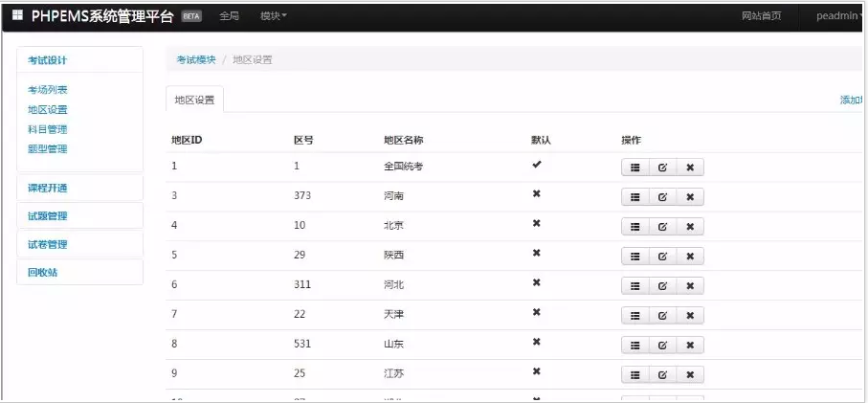Click the delete icon for 北京 row

pos(689,227)
